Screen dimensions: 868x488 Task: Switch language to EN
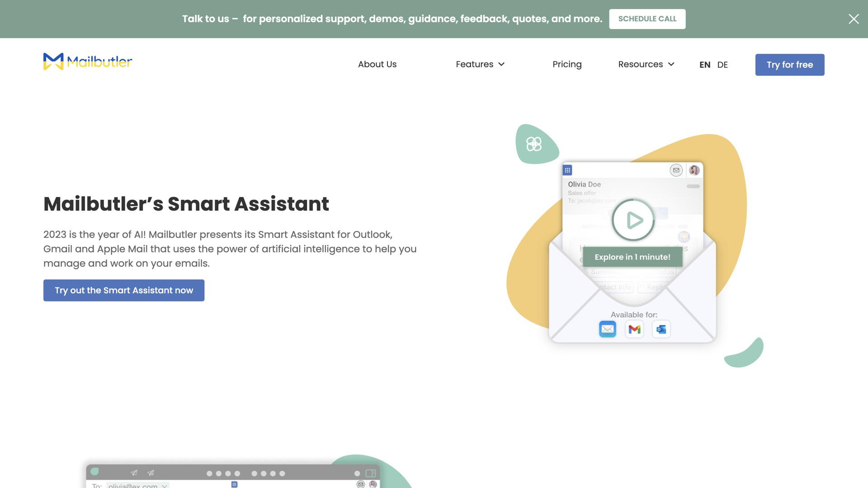point(705,65)
